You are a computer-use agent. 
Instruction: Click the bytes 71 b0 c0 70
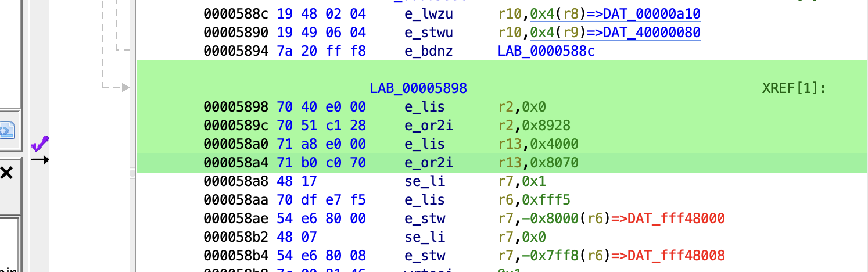click(x=321, y=163)
